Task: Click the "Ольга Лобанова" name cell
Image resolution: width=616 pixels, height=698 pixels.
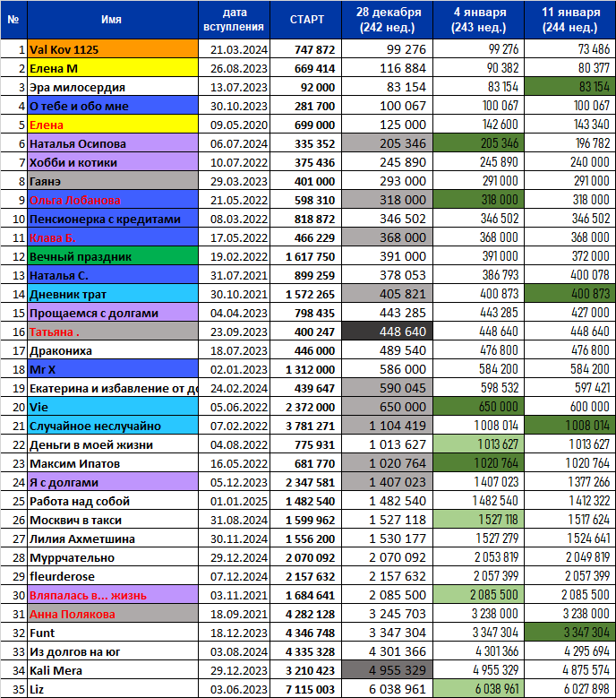Action: click(113, 200)
